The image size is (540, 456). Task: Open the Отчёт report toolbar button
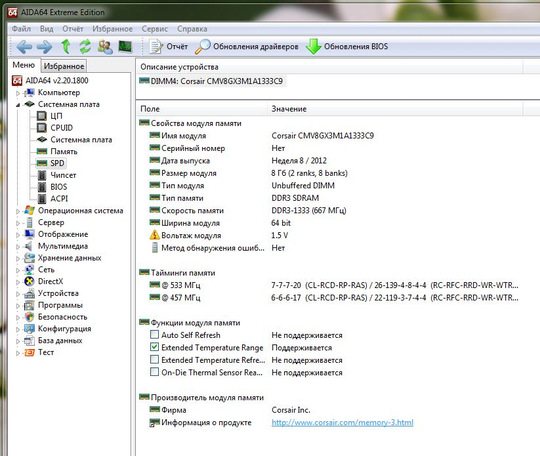[x=169, y=46]
